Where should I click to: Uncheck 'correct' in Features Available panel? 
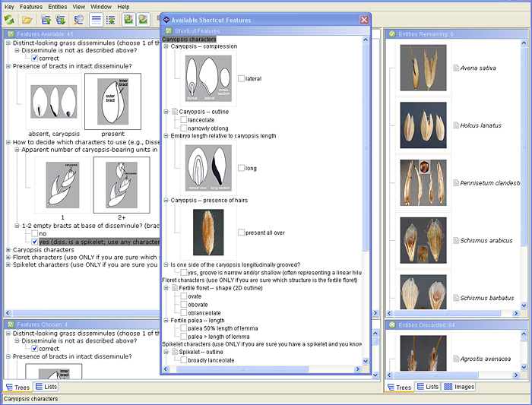pyautogui.click(x=35, y=58)
